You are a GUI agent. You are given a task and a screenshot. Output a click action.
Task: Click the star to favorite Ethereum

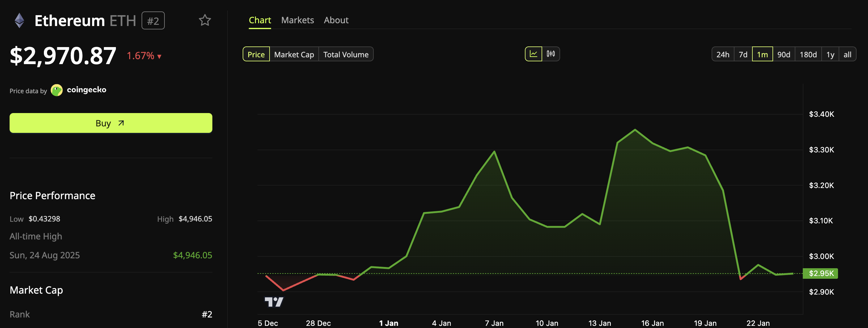(x=205, y=20)
